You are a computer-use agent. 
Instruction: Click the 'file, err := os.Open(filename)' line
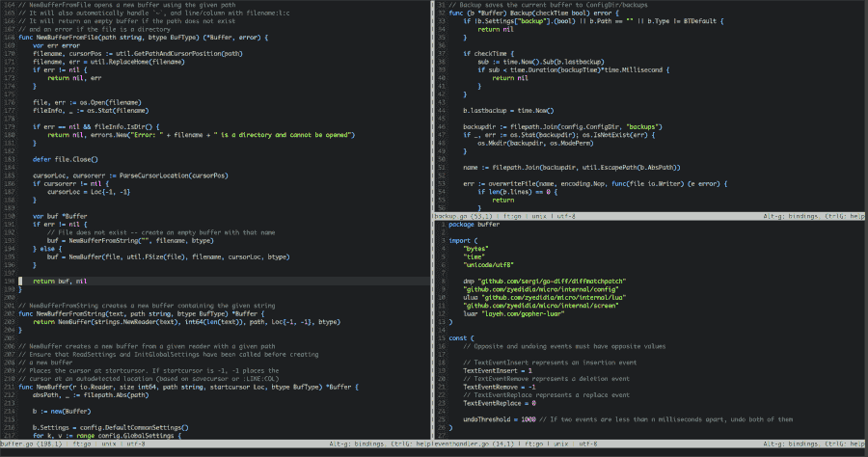point(87,102)
